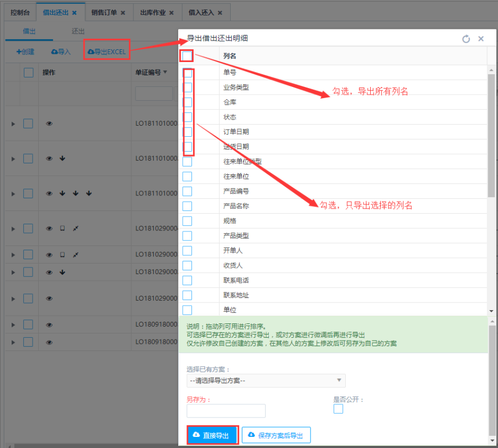Click the 导入 cloud upload button

61,52
